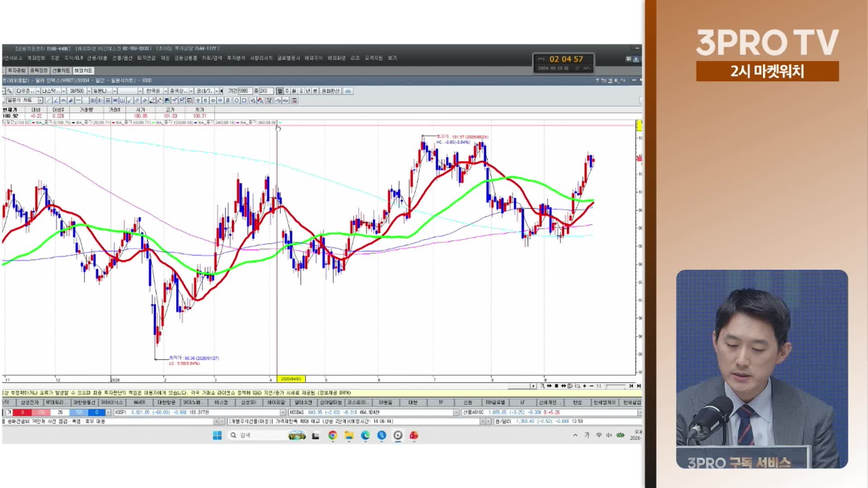The image size is (868, 488).
Task: Select 삼성전자 in the bottom watchlist bar
Action: 30,402
